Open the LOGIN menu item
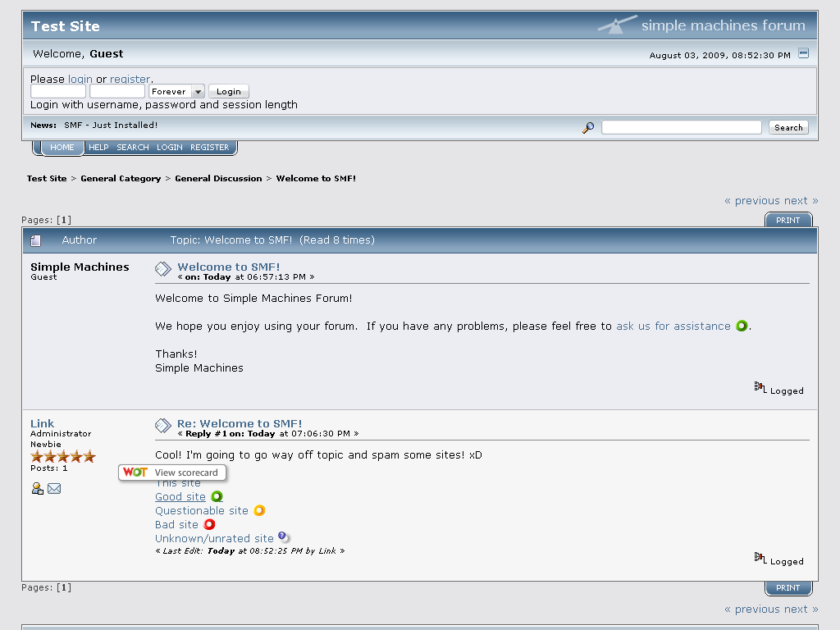840x630 pixels. click(x=169, y=148)
